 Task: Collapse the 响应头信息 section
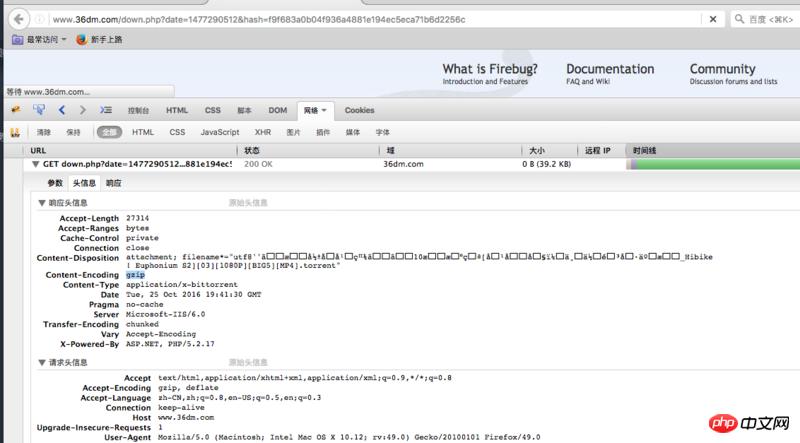(42, 203)
